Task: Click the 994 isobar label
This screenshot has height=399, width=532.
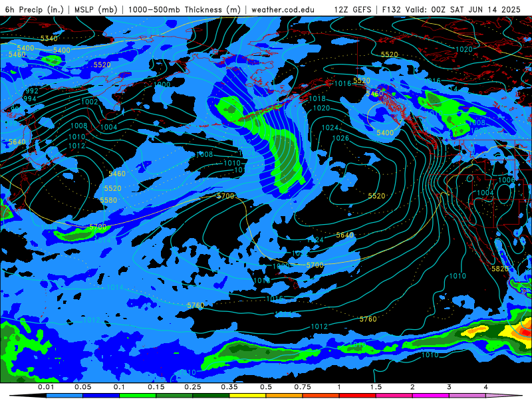Action: coord(29,98)
